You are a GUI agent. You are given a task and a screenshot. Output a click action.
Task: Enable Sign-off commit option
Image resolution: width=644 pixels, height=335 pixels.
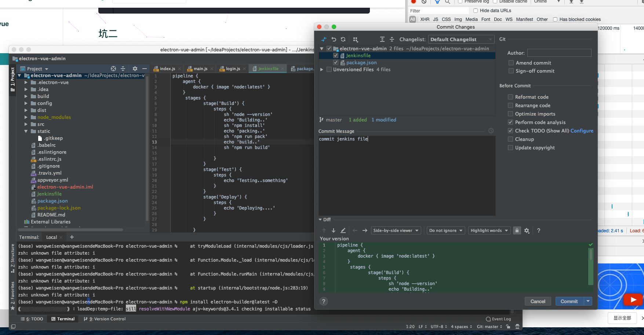pyautogui.click(x=511, y=71)
